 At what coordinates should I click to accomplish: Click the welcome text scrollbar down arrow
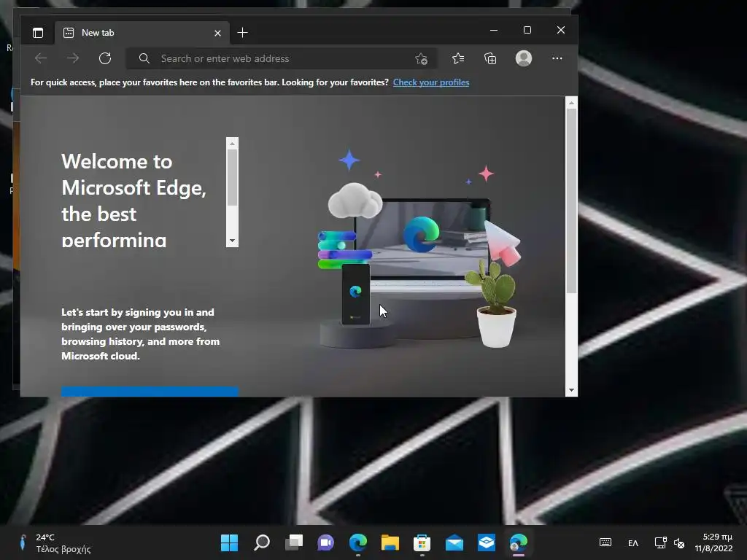pos(232,241)
